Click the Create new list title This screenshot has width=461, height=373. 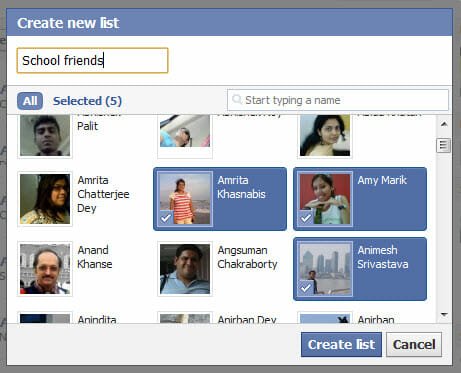(x=68, y=23)
